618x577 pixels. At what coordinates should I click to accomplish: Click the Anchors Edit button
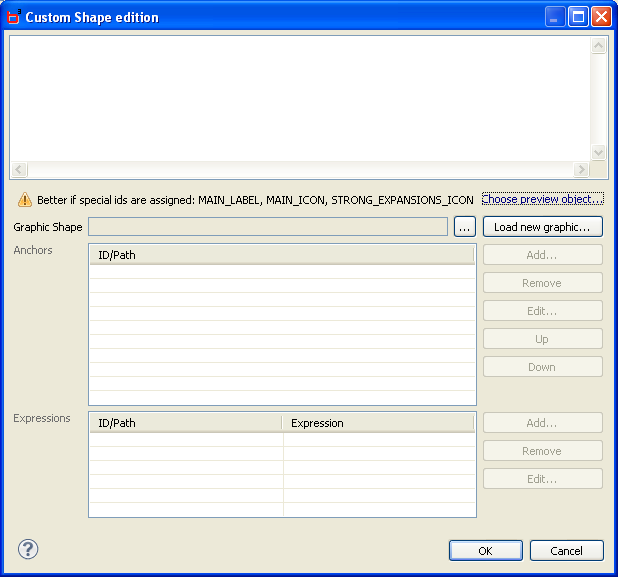tap(543, 311)
